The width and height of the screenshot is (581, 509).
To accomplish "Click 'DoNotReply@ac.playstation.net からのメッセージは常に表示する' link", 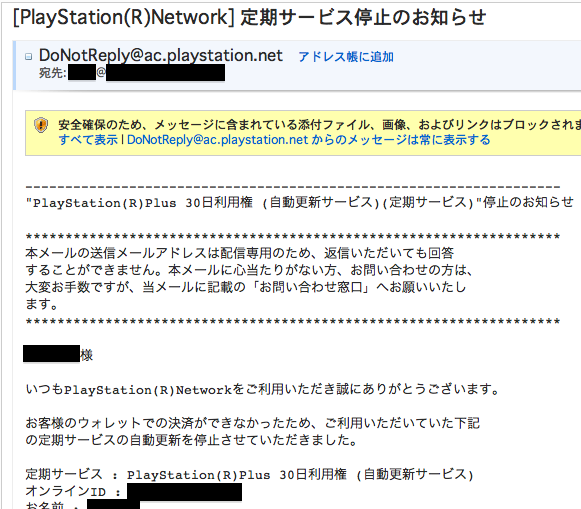I will [309, 140].
